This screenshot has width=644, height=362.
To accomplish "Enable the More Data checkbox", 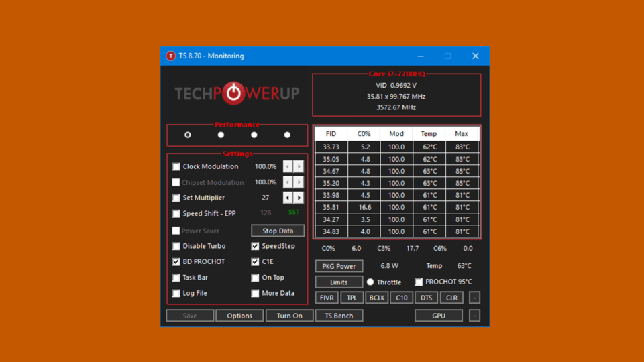I will coord(255,293).
